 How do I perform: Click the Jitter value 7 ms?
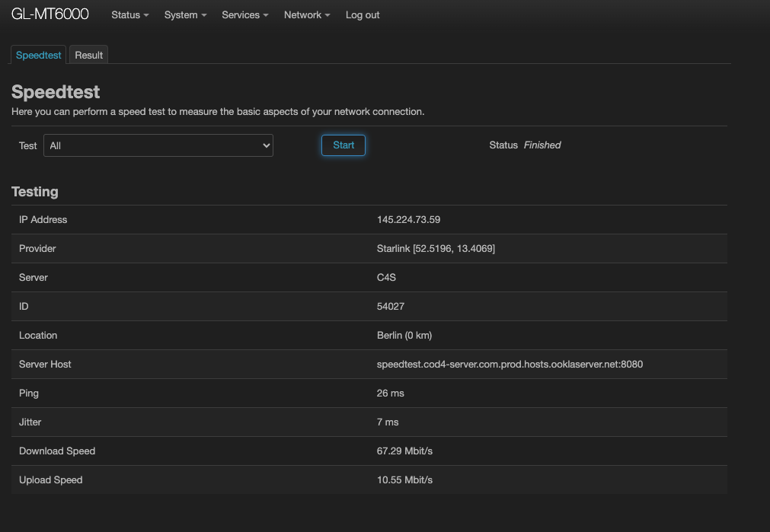pyautogui.click(x=388, y=422)
